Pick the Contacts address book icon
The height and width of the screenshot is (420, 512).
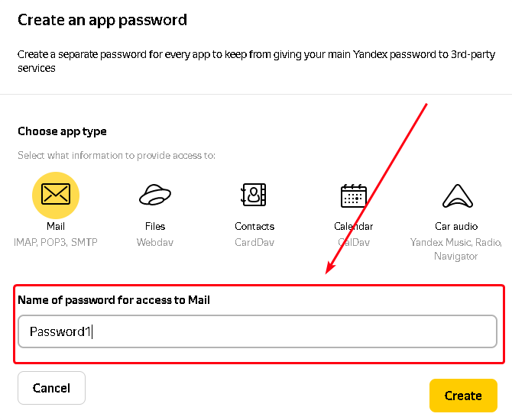(x=254, y=195)
